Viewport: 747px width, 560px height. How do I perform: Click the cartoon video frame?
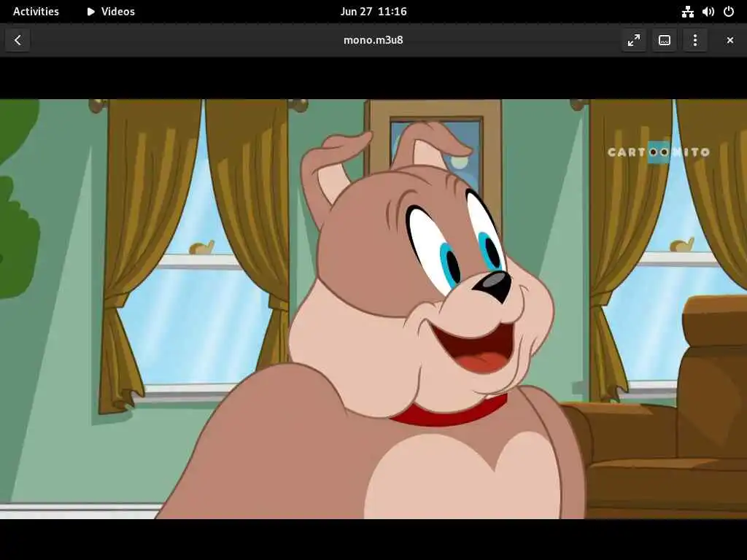(373, 308)
